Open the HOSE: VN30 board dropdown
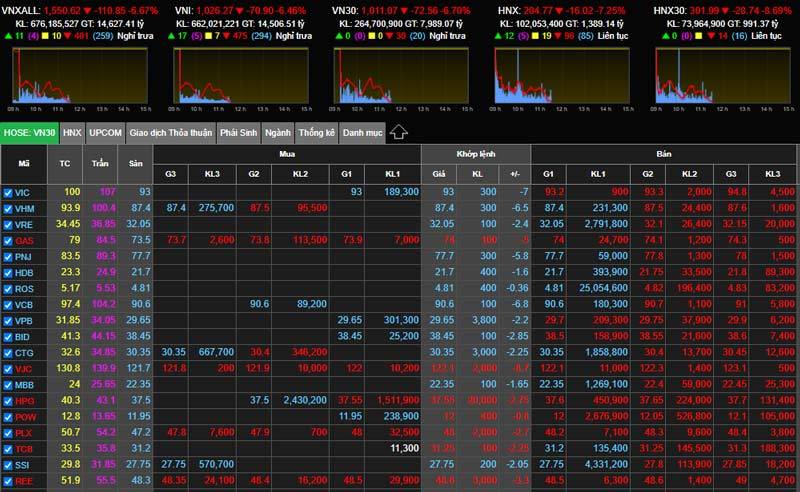 (29, 132)
